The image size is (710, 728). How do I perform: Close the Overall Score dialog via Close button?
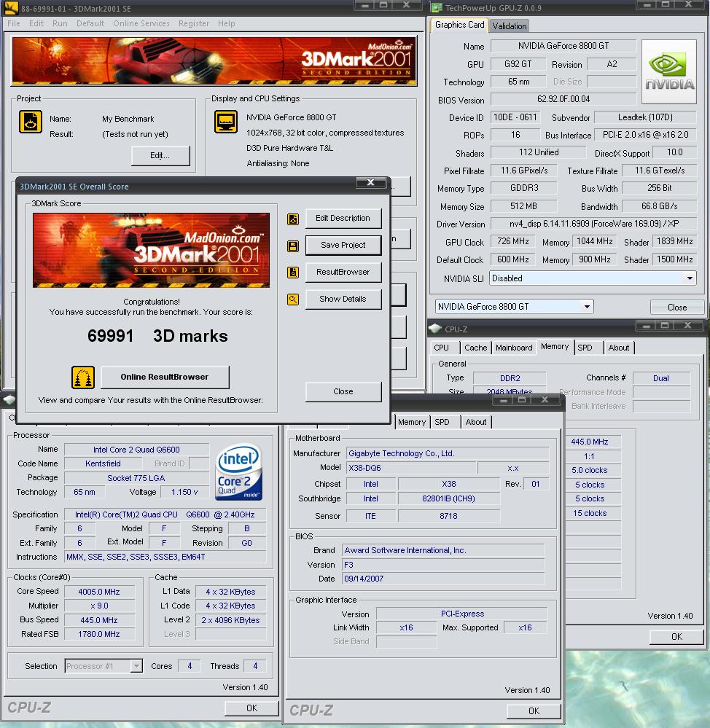coord(343,392)
